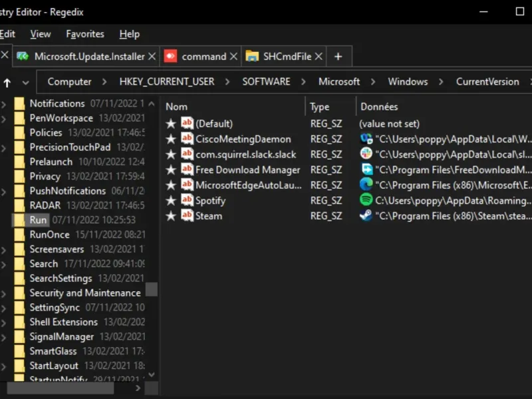Image resolution: width=532 pixels, height=399 pixels.
Task: Expand the Screensavers key
Action: [4, 250]
